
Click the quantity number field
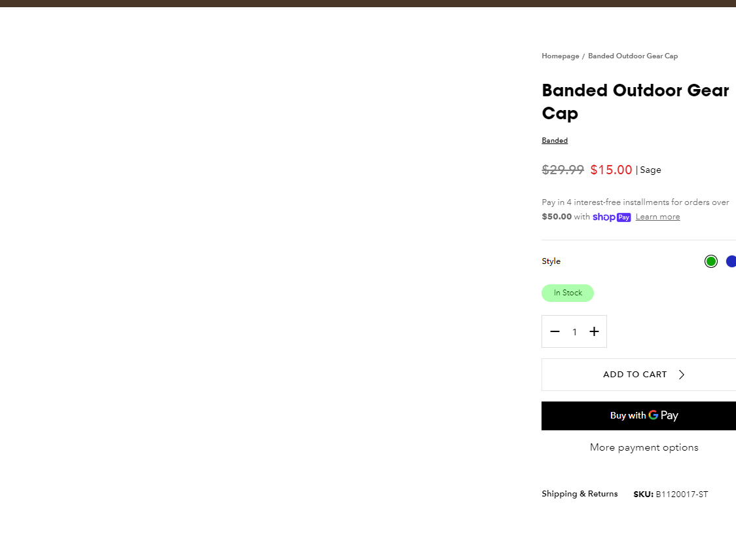574,332
